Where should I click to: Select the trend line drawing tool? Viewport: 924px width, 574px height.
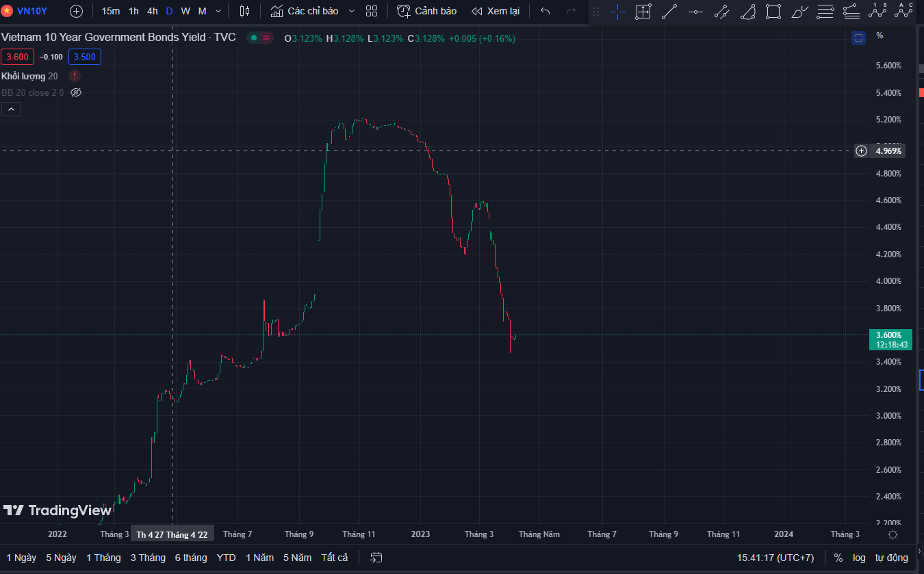669,11
